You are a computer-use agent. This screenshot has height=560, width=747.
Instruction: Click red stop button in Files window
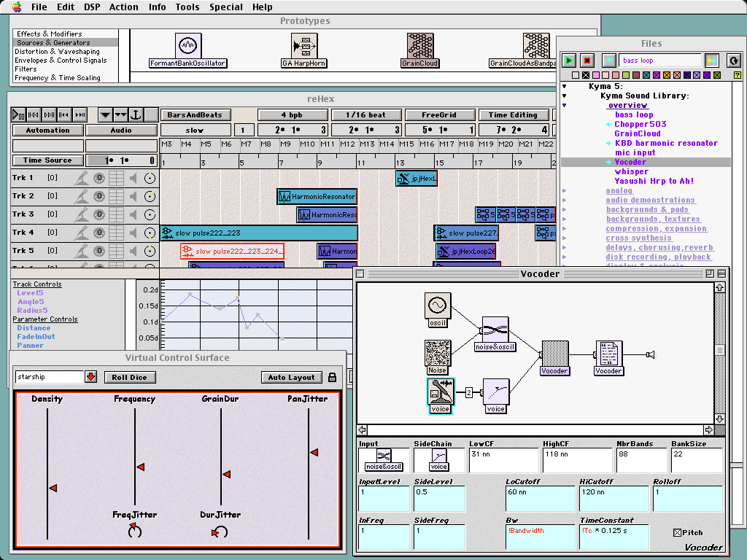coord(587,61)
